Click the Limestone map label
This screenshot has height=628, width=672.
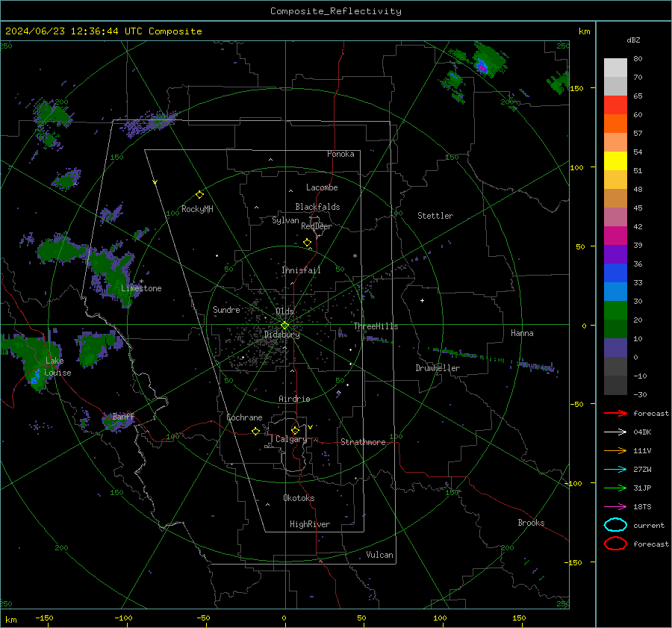[141, 288]
